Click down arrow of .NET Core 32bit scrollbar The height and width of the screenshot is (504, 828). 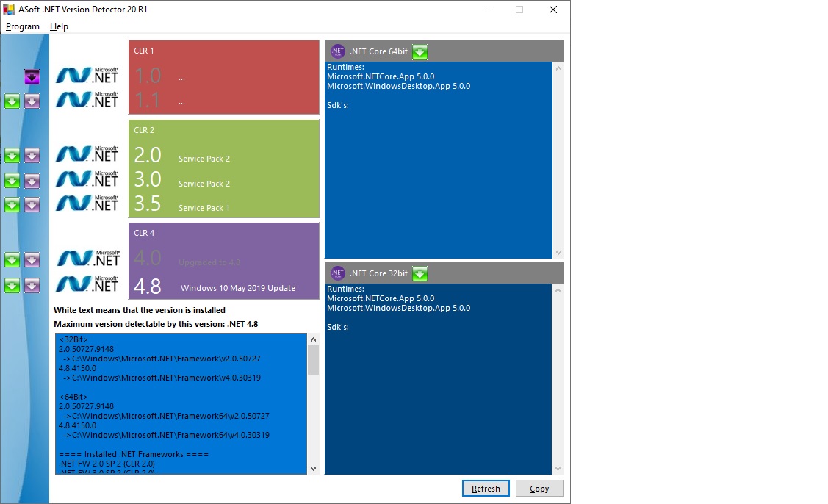pyautogui.click(x=558, y=469)
